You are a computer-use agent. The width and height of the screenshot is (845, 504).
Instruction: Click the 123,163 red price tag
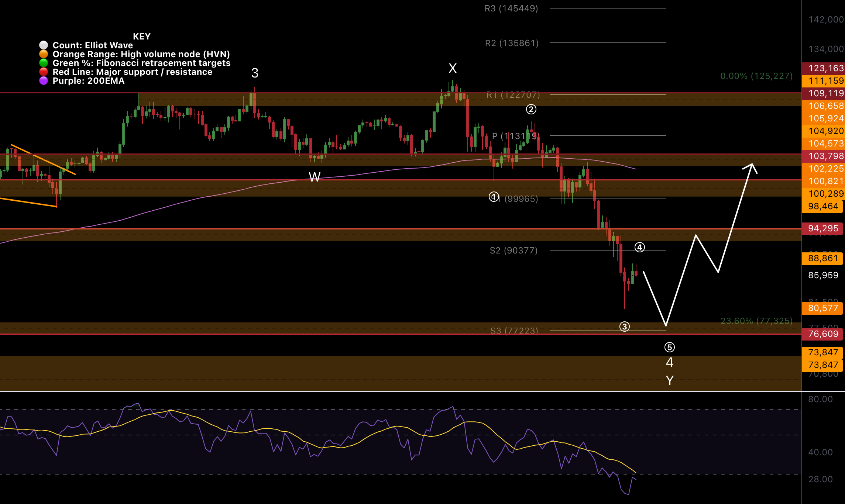click(x=823, y=68)
